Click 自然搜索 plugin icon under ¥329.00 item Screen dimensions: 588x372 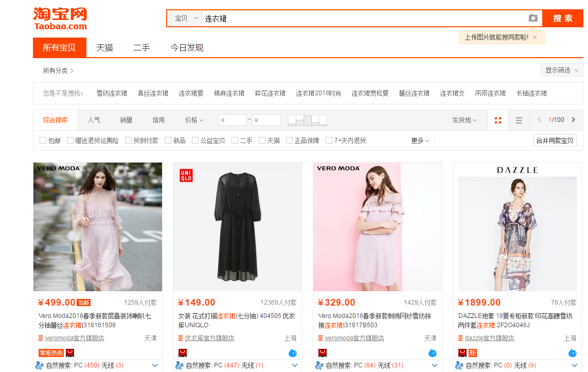point(319,365)
